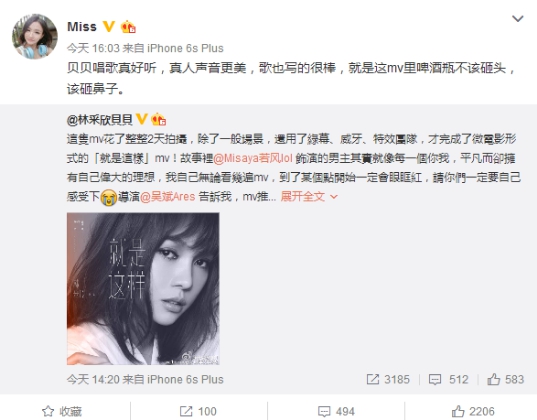
Task: Open the post options chevron menu
Action: 517,18
